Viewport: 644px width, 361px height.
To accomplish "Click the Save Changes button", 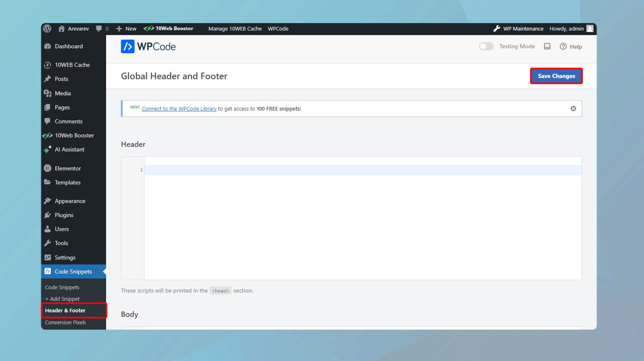I will (x=556, y=76).
